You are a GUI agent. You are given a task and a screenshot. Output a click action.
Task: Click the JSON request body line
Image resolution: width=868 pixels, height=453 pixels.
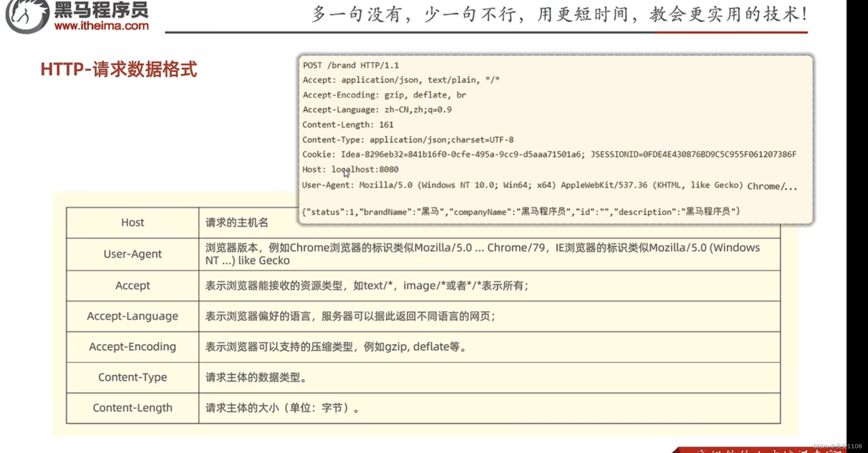tap(521, 212)
